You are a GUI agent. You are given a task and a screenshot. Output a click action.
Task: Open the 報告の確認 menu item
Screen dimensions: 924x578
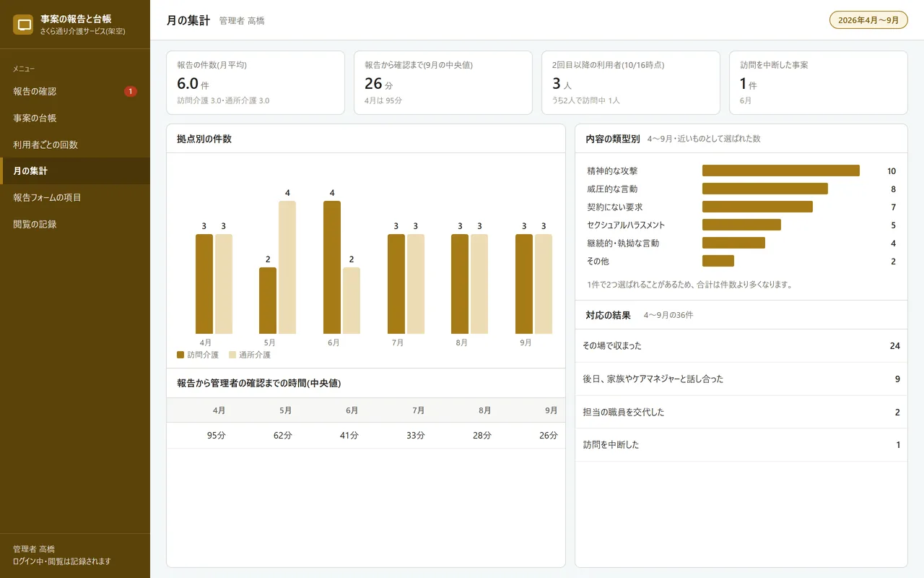click(75, 91)
